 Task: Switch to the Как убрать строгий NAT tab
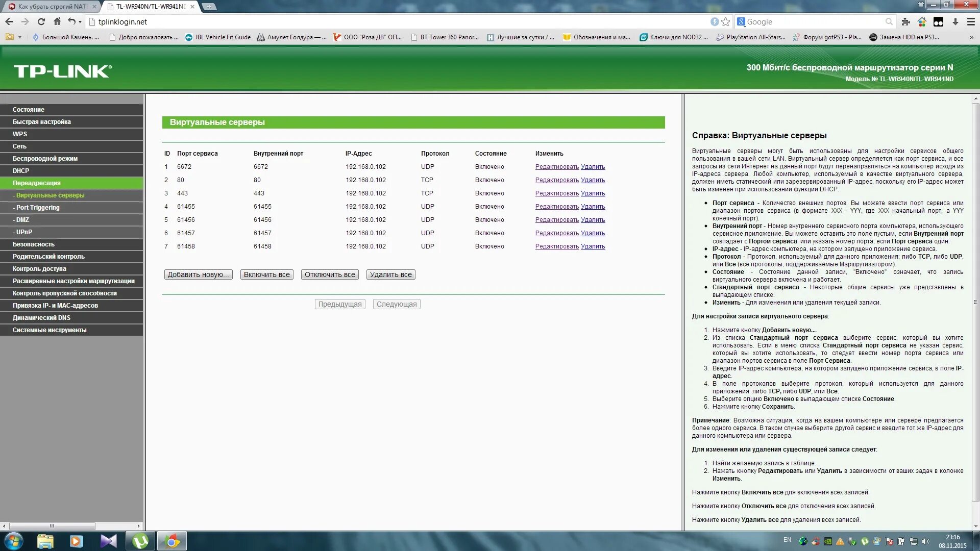51,7
